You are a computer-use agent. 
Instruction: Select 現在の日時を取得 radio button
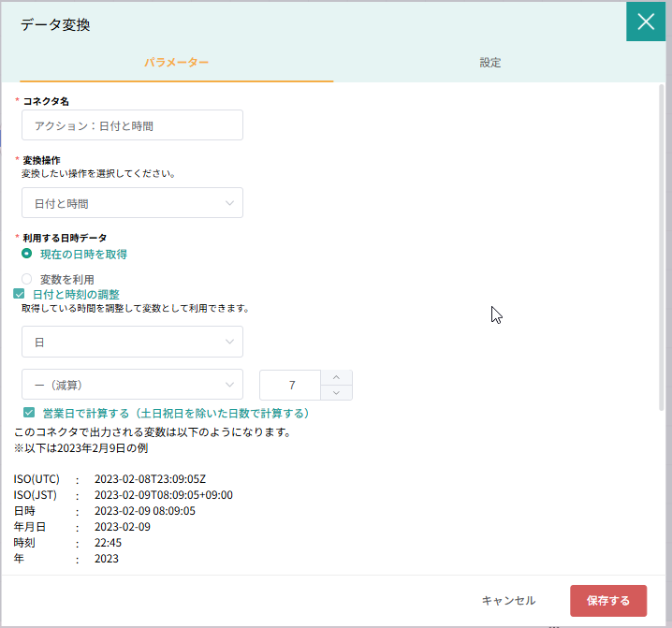pos(27,254)
